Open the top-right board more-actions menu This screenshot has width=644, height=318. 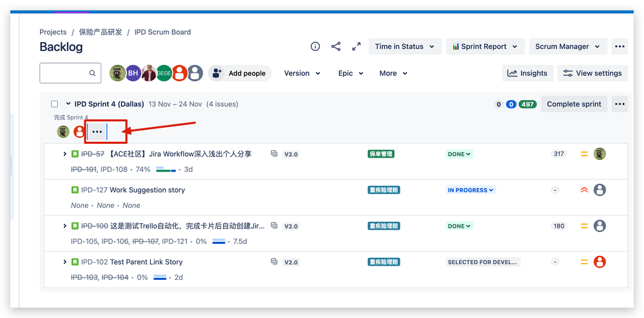coord(620,46)
